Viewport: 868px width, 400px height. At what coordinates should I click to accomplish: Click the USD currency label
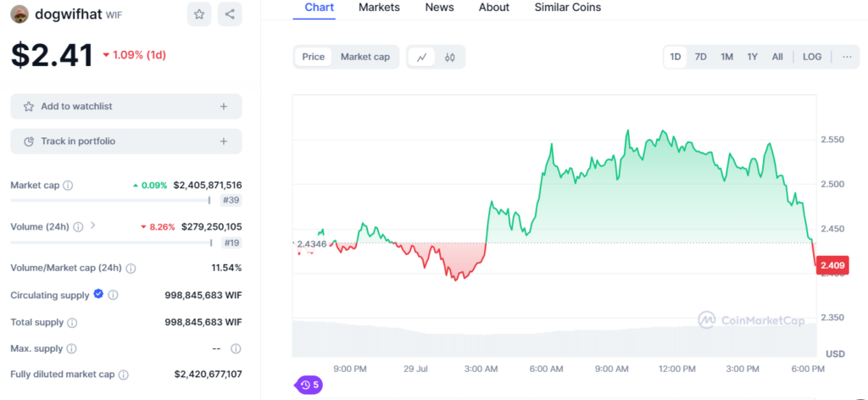click(x=835, y=353)
